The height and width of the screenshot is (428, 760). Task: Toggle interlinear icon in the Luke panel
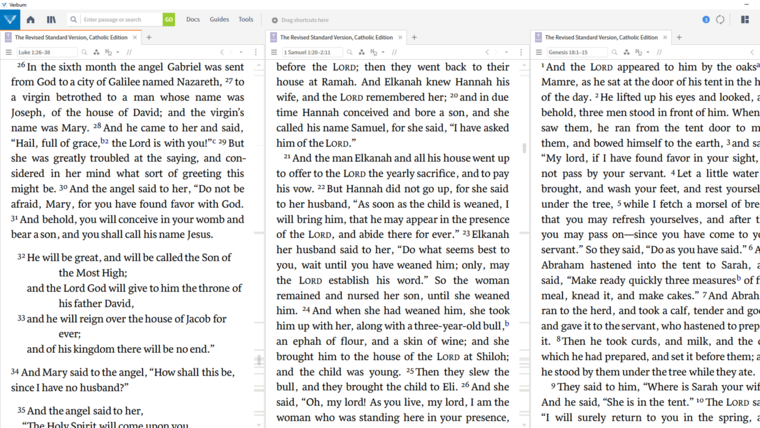[108, 52]
